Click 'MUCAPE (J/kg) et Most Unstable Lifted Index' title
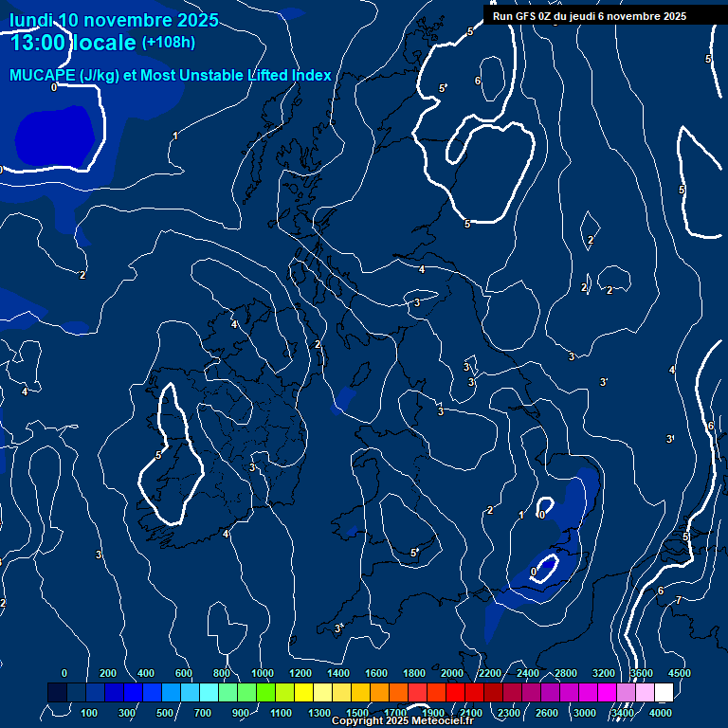Image resolution: width=728 pixels, height=728 pixels. coord(171,75)
